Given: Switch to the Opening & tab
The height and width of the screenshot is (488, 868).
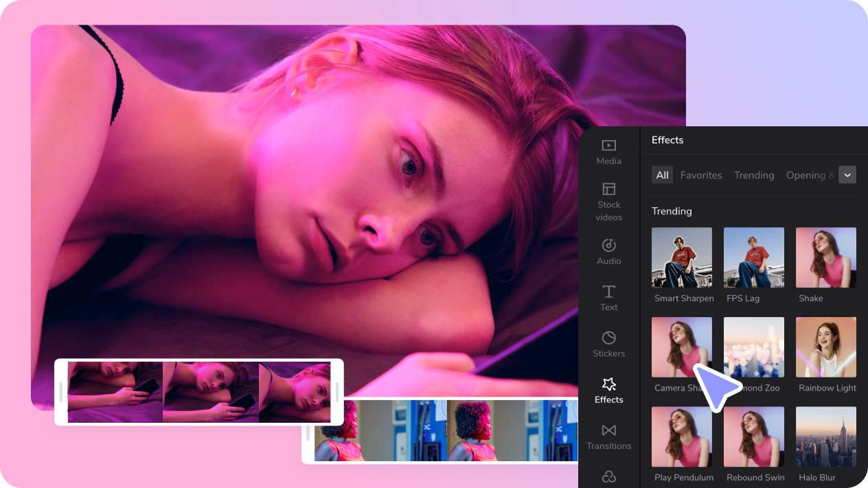Looking at the screenshot, I should click(x=810, y=175).
